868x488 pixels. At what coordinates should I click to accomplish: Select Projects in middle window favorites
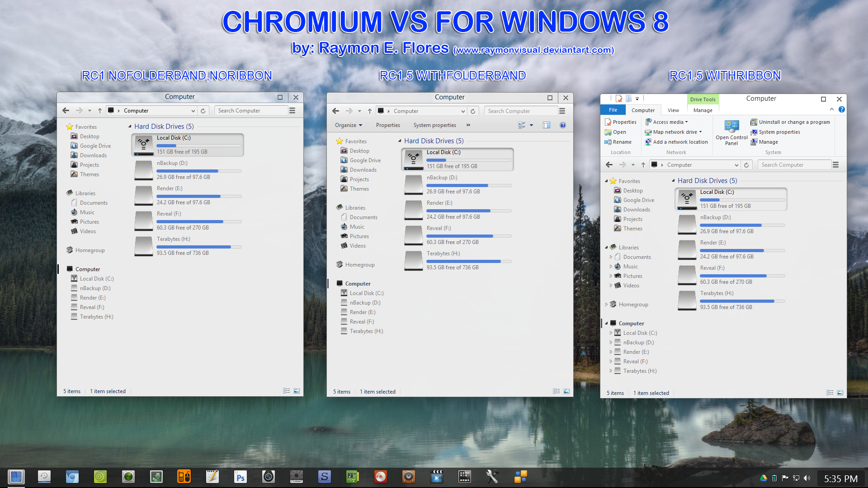tap(354, 179)
